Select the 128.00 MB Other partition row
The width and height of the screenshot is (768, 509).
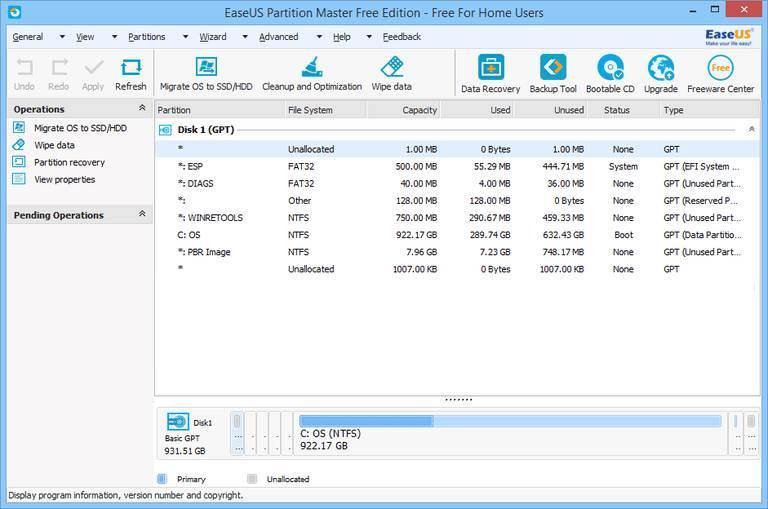[x=457, y=200]
